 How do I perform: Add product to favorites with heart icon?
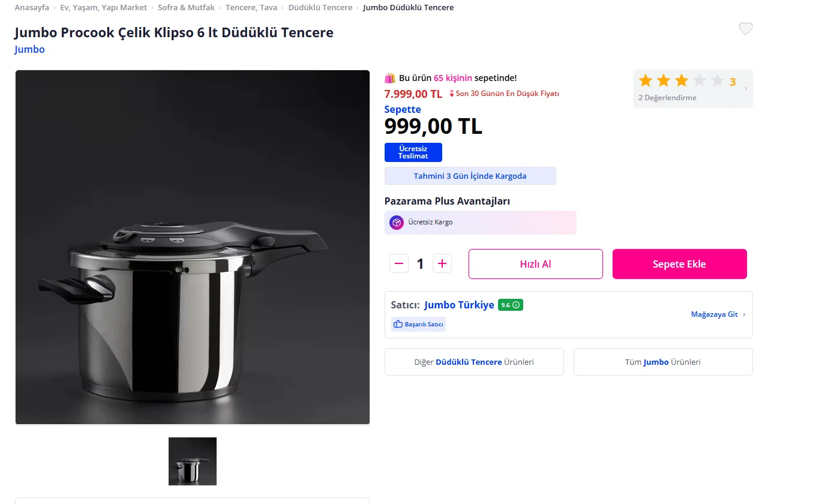745,28
